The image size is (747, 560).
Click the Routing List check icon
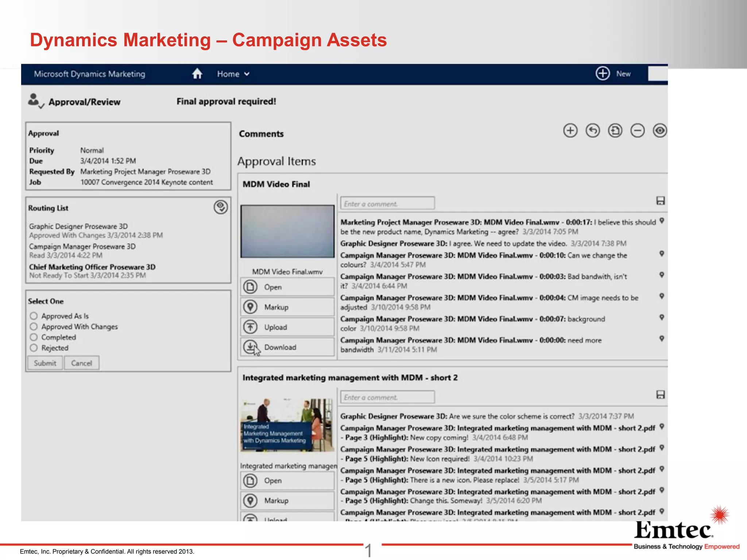point(221,207)
